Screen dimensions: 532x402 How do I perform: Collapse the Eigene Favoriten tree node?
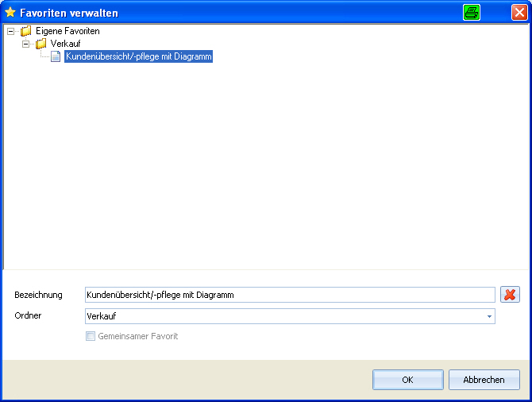click(x=11, y=31)
